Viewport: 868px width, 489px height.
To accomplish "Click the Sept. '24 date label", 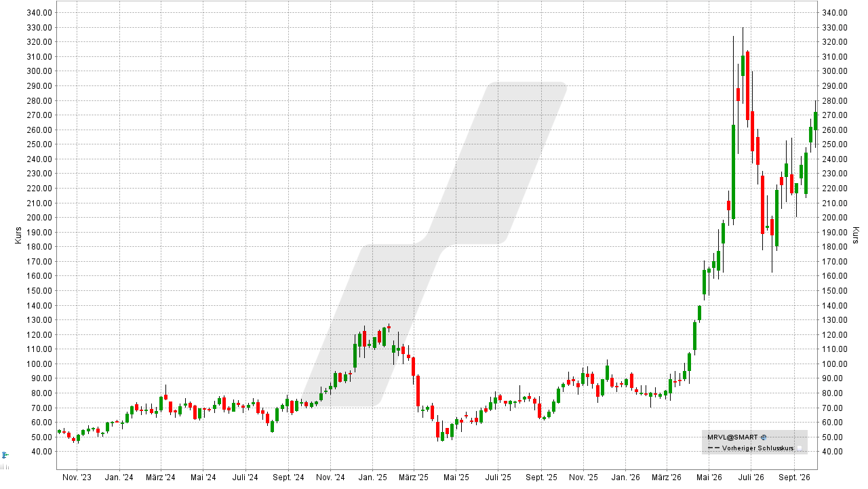I will click(x=288, y=477).
